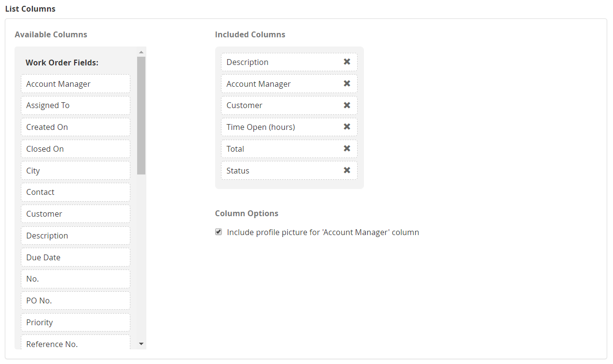This screenshot has height=364, width=613.
Task: Click Status item in Included Columns
Action: click(289, 171)
